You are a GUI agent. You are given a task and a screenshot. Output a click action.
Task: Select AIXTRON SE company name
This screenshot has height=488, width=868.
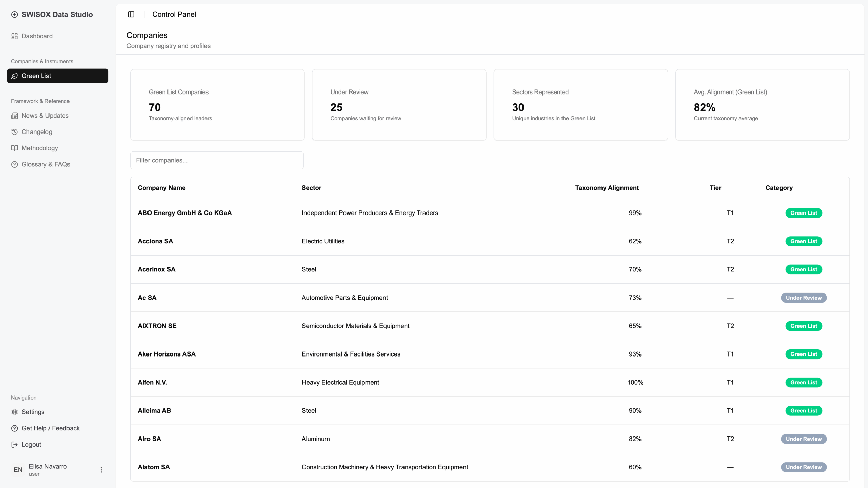[x=157, y=326]
